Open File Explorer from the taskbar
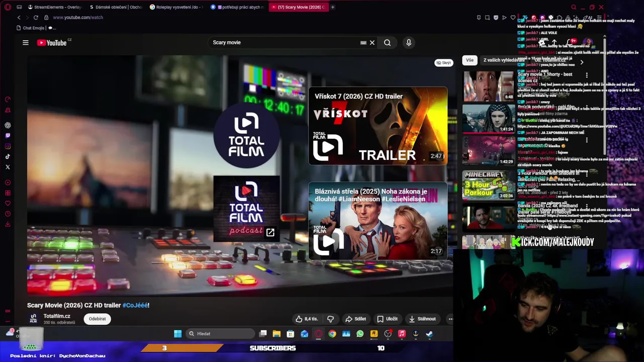This screenshot has height=362, width=644. tap(277, 334)
